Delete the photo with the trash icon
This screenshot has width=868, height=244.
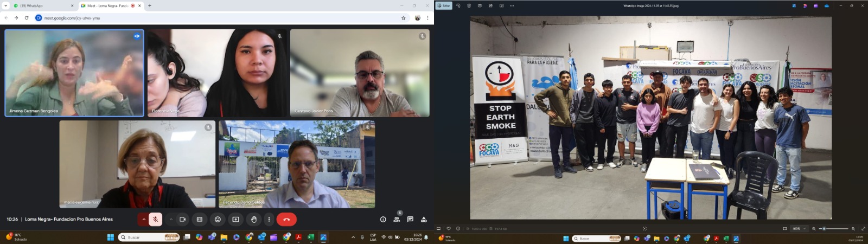[469, 6]
